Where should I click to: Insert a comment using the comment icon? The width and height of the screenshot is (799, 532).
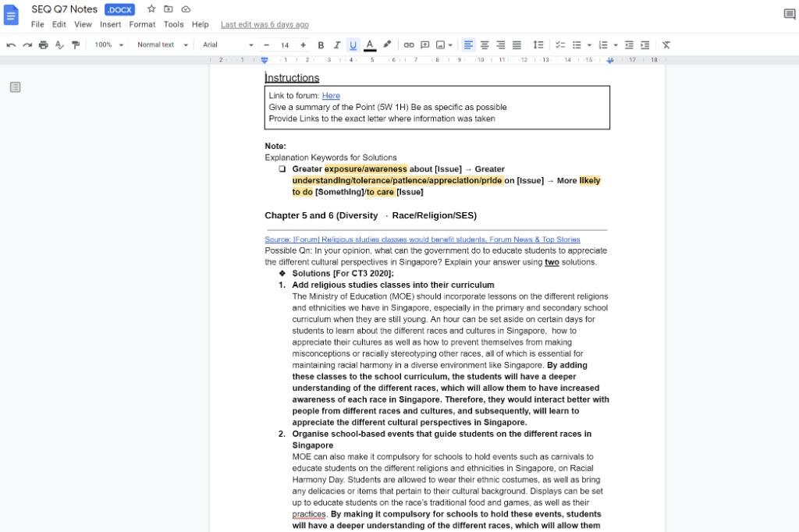tap(424, 44)
